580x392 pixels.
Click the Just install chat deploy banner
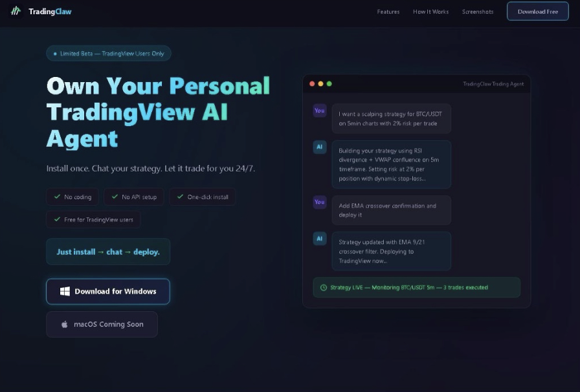108,252
